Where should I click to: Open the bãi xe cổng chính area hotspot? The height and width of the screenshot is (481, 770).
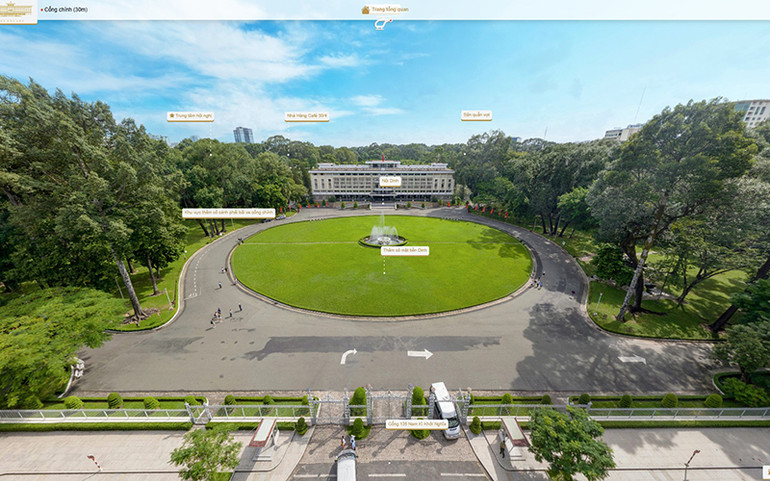point(228,213)
